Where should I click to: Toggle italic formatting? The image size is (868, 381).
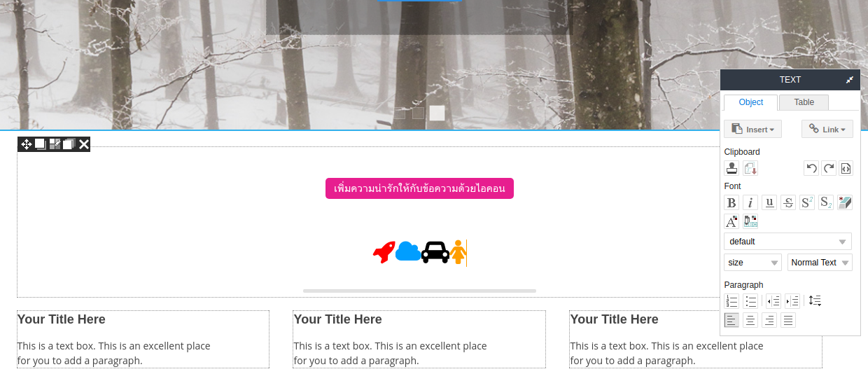click(750, 202)
